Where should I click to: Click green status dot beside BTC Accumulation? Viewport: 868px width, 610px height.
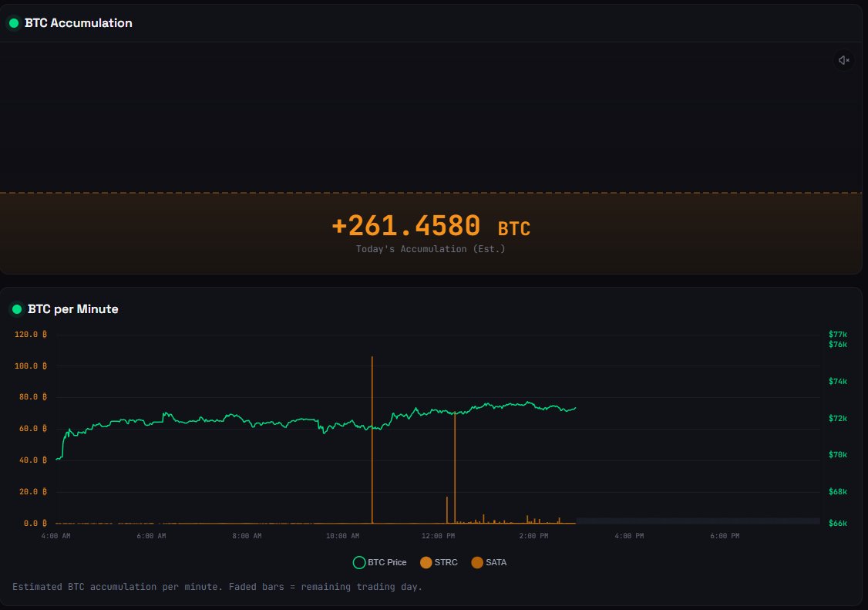[14, 23]
